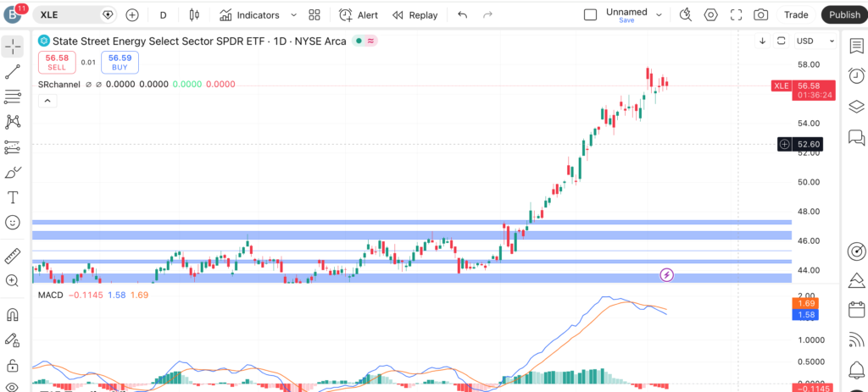
Task: Collapse the indicator legend chevron
Action: click(x=47, y=101)
